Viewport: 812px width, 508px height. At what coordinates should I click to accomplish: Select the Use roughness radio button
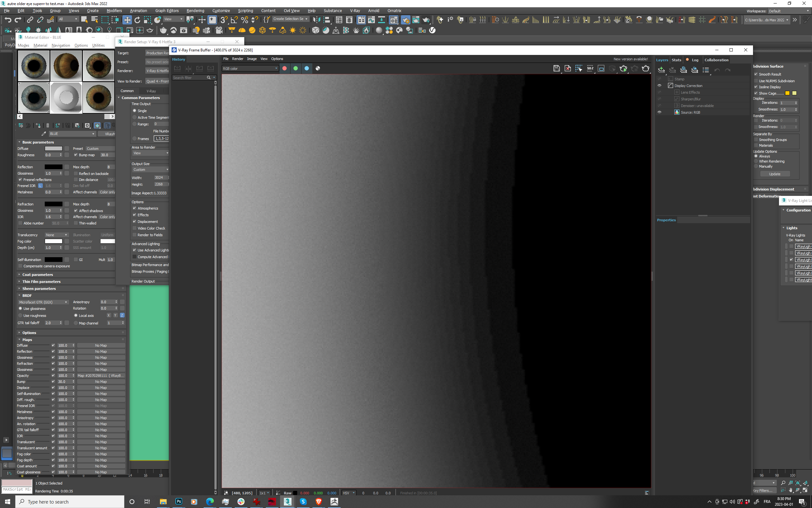20,316
